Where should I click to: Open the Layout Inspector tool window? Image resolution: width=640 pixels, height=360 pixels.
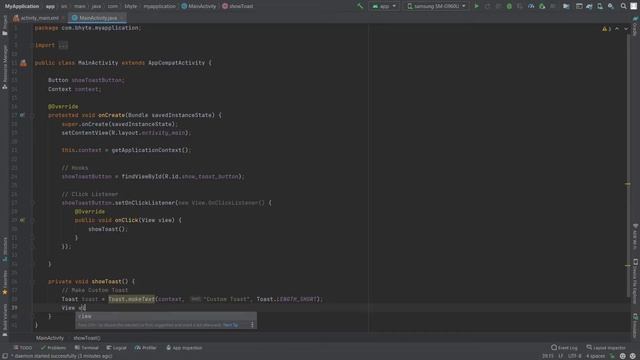[x=606, y=348]
